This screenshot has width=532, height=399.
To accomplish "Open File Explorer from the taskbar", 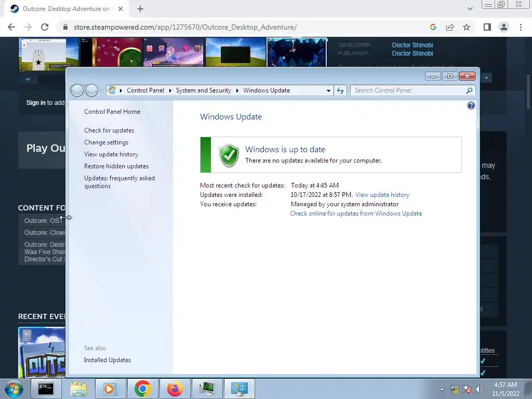I will click(78, 389).
